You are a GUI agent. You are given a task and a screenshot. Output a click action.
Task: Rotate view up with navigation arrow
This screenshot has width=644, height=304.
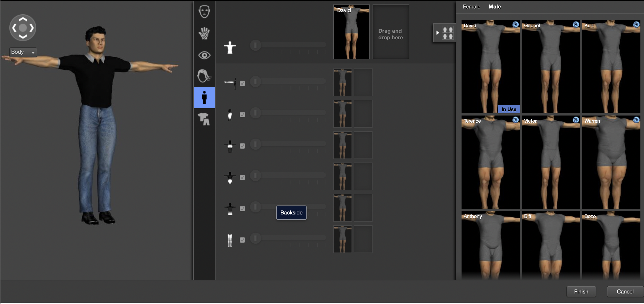[23, 19]
